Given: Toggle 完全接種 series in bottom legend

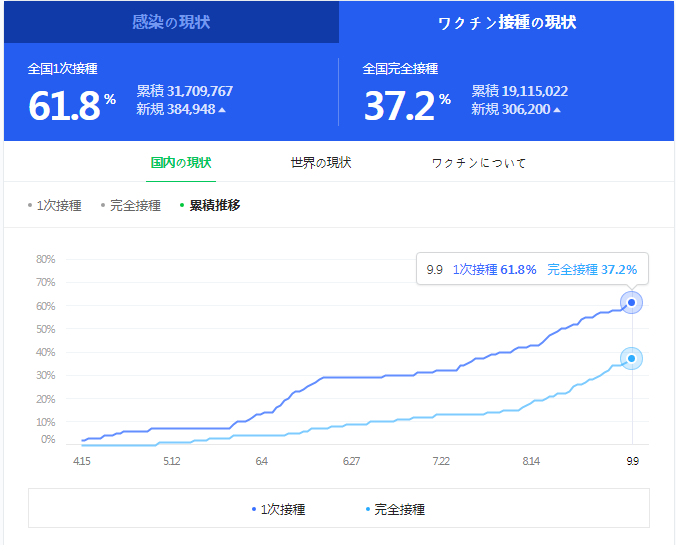Looking at the screenshot, I should click(x=395, y=509).
